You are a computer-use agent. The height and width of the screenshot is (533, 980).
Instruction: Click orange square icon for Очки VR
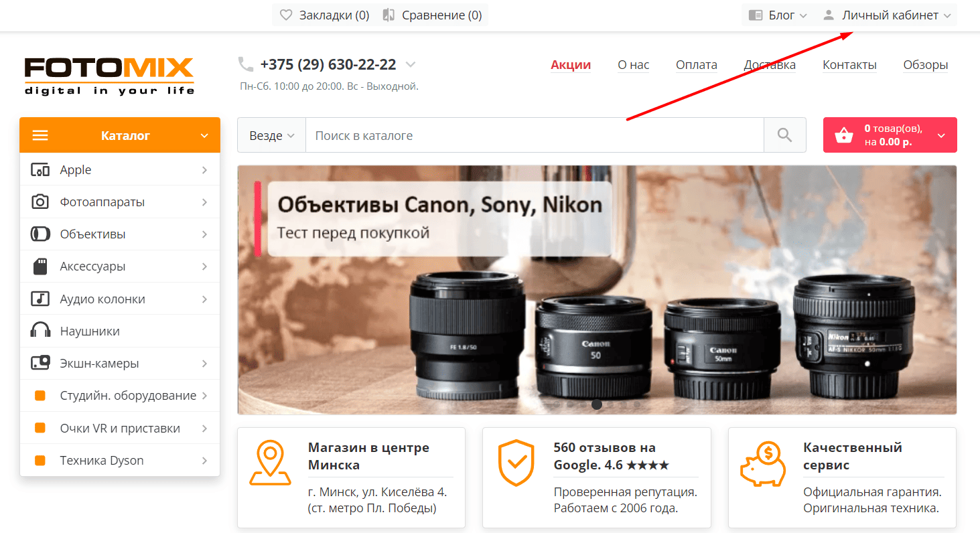click(x=40, y=428)
